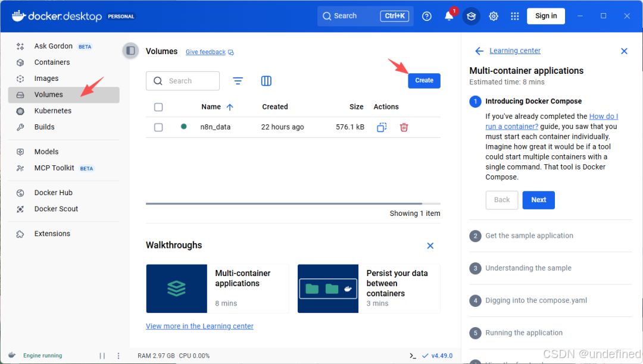
Task: Collapse the sidebar with the panel toggle
Action: click(x=130, y=51)
